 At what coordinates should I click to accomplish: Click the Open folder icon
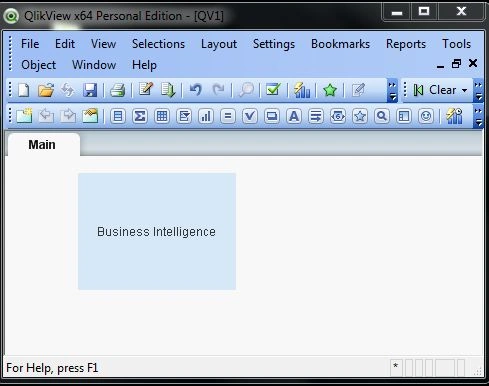46,90
